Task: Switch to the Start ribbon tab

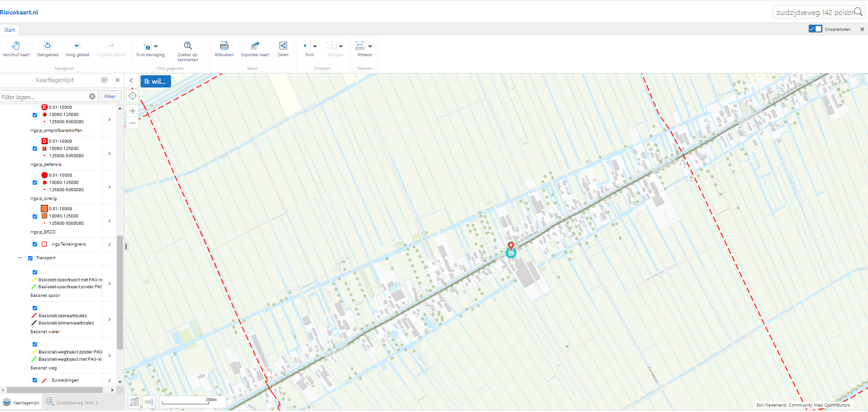Action: pyautogui.click(x=10, y=30)
